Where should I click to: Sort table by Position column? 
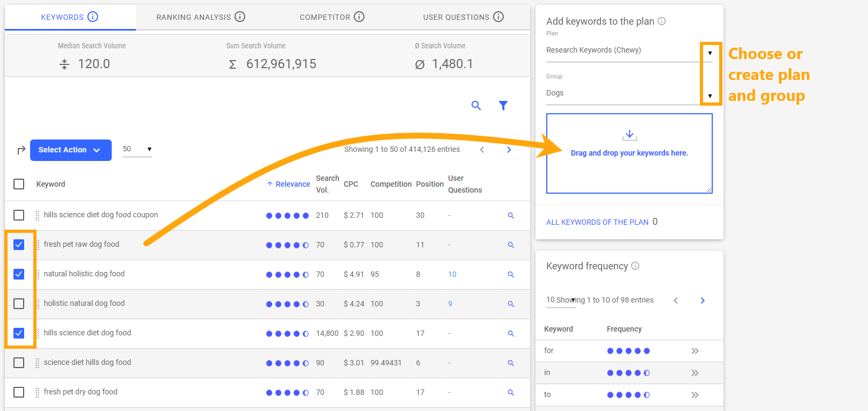point(430,184)
